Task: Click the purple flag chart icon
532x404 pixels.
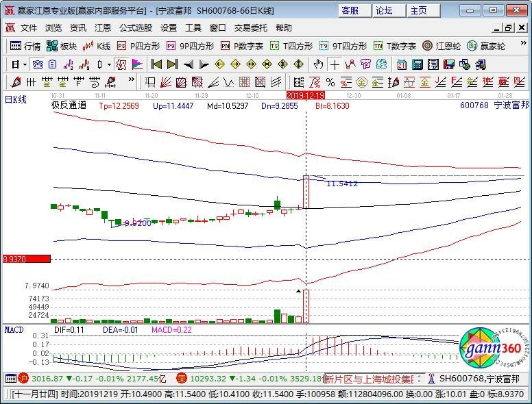Action: 137,64
